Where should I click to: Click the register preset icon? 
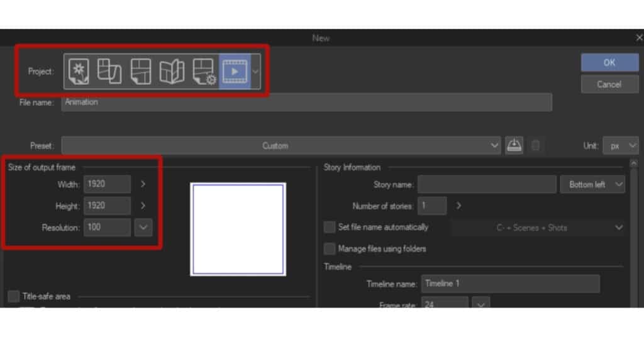pos(514,146)
